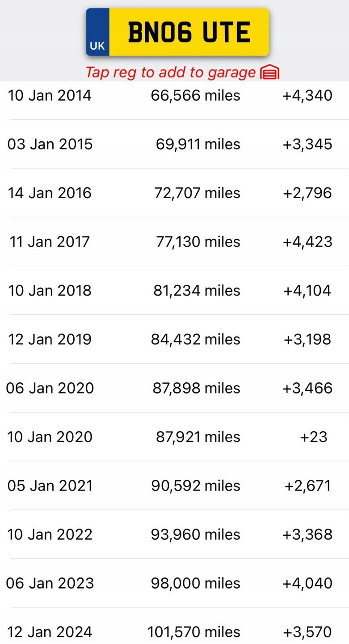Select the 05 Jan 2021 date
The height and width of the screenshot is (644, 349).
point(50,485)
